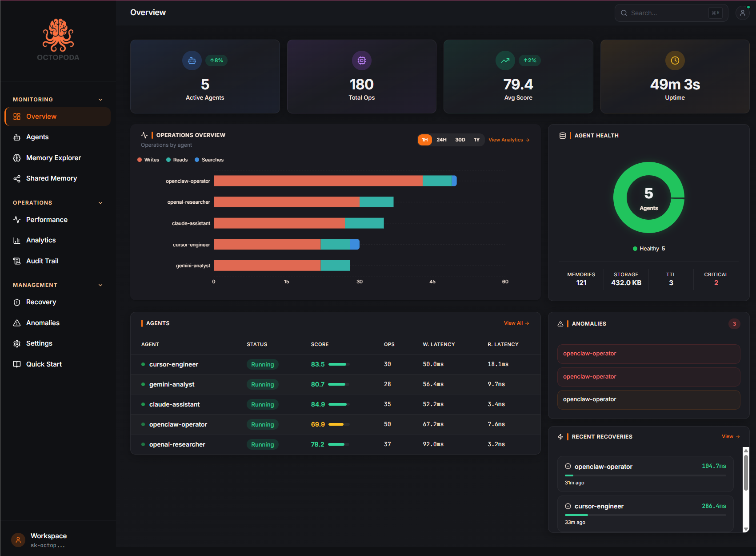Open the Memory Explorer panel
Viewport: 756px width, 556px height.
point(53,157)
